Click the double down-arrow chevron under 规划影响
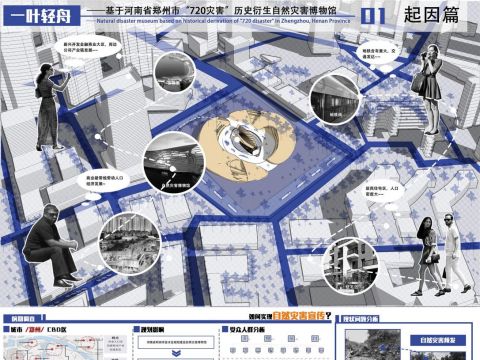 tap(176, 353)
